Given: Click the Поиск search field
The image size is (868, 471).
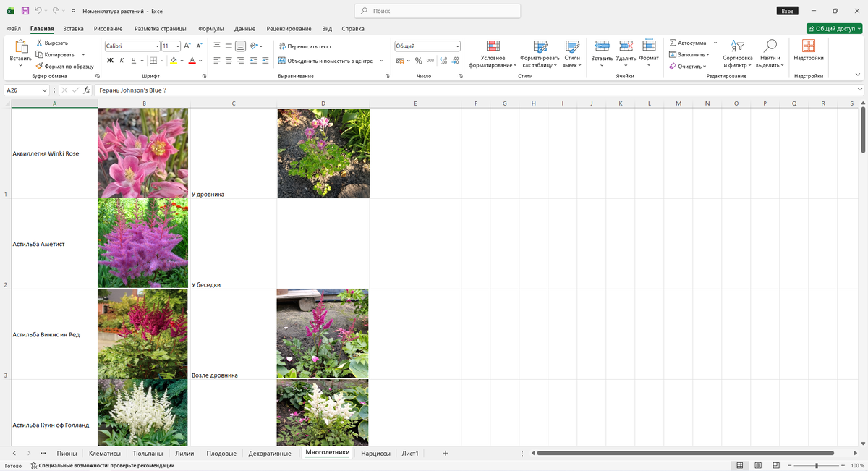Looking at the screenshot, I should click(x=438, y=11).
